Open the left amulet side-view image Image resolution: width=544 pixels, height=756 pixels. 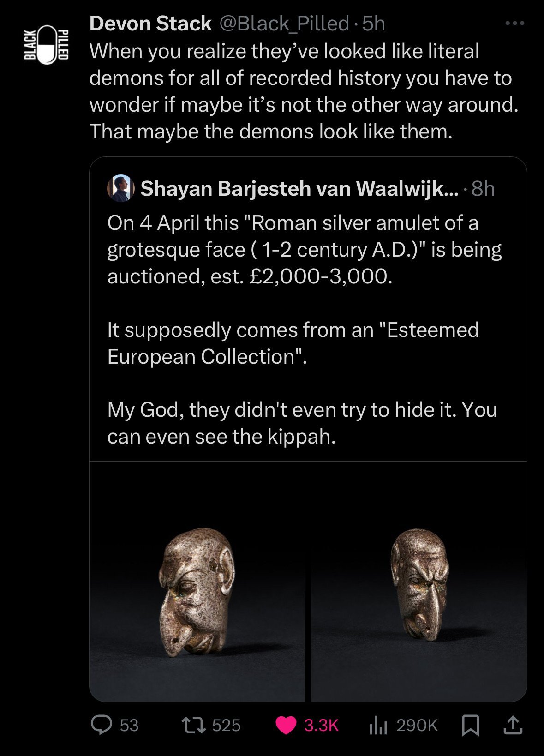pyautogui.click(x=197, y=581)
